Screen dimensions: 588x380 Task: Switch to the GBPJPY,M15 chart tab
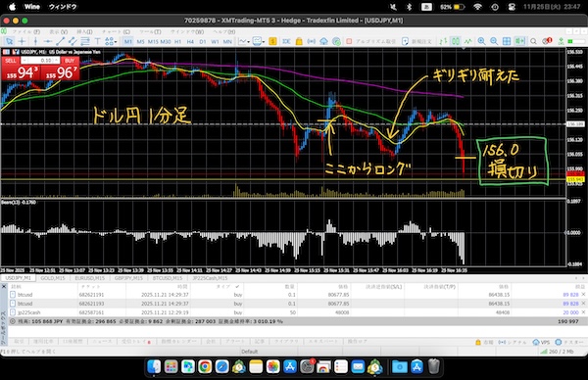click(x=128, y=278)
